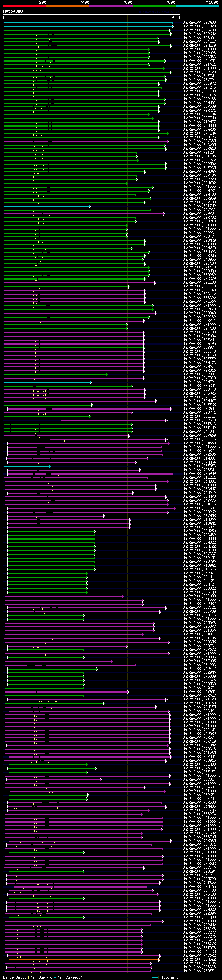Select the UniRef100_A9PGI8 label
This screenshot has width=222, height=980.
199,420
